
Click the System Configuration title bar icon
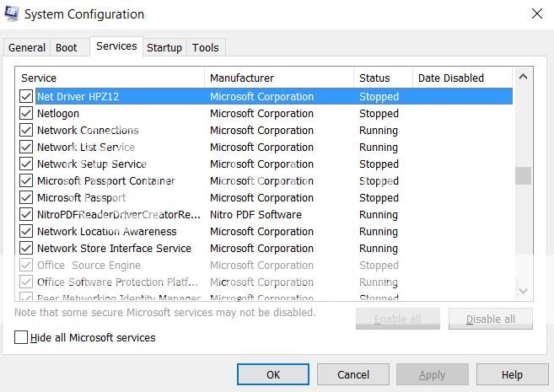pyautogui.click(x=11, y=13)
